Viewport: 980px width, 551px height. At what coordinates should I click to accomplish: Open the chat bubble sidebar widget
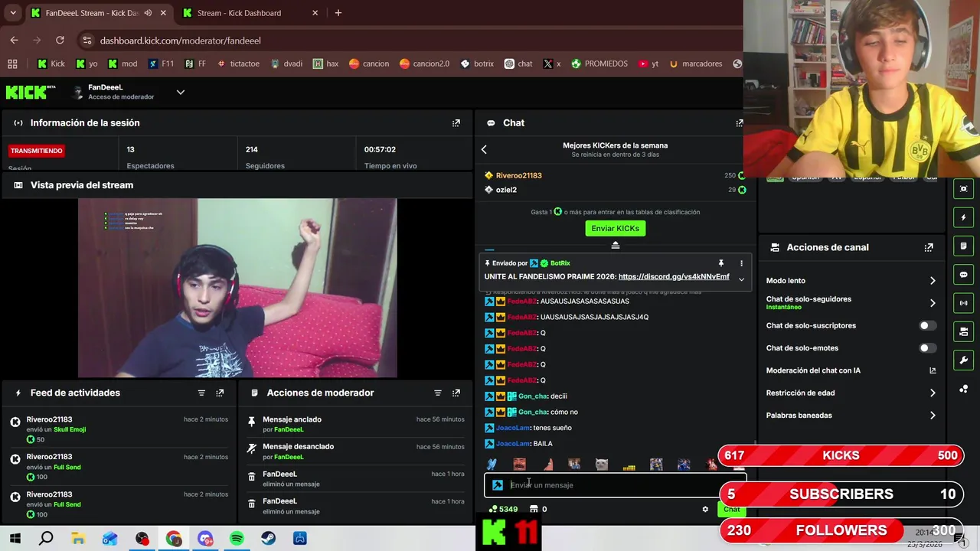click(963, 275)
